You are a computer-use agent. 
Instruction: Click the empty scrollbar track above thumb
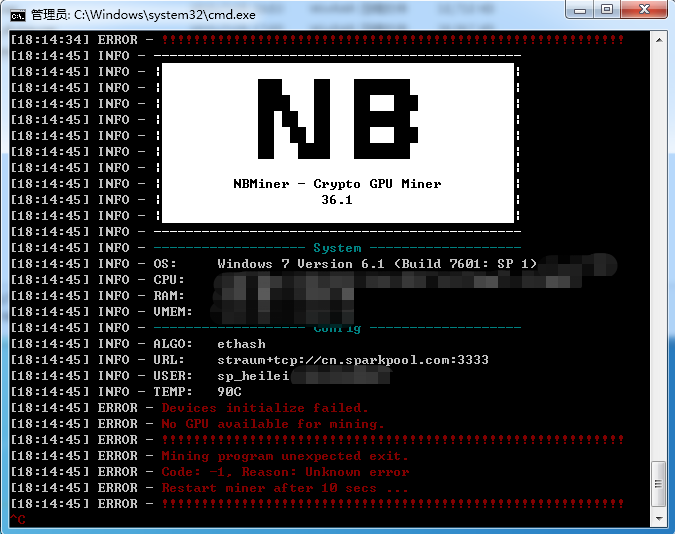(657, 250)
